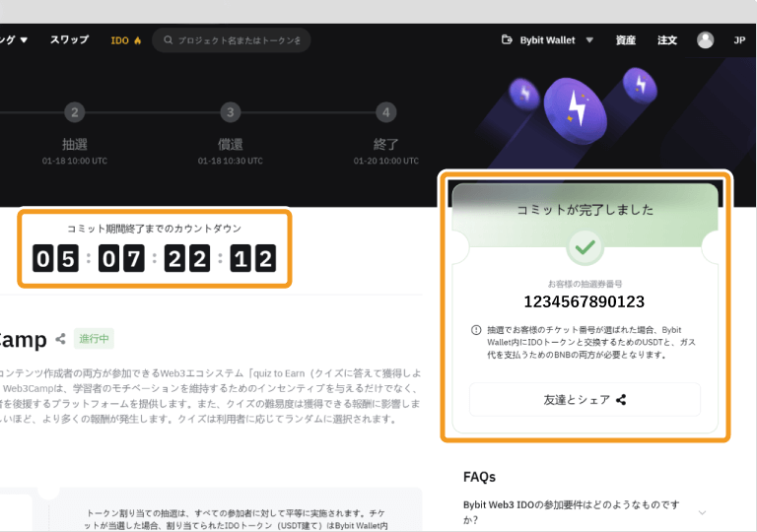Click the 01-18 10:00 UTC lottery date
Viewport: 757px width, 532px height.
(74, 161)
